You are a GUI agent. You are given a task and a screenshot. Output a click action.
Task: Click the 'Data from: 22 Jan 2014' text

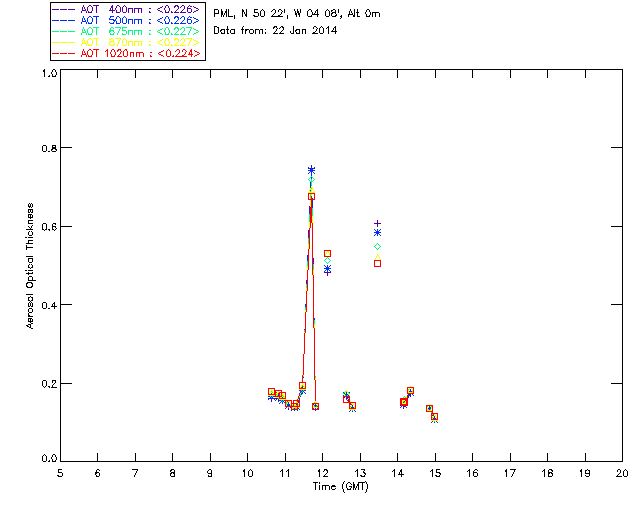pos(275,31)
